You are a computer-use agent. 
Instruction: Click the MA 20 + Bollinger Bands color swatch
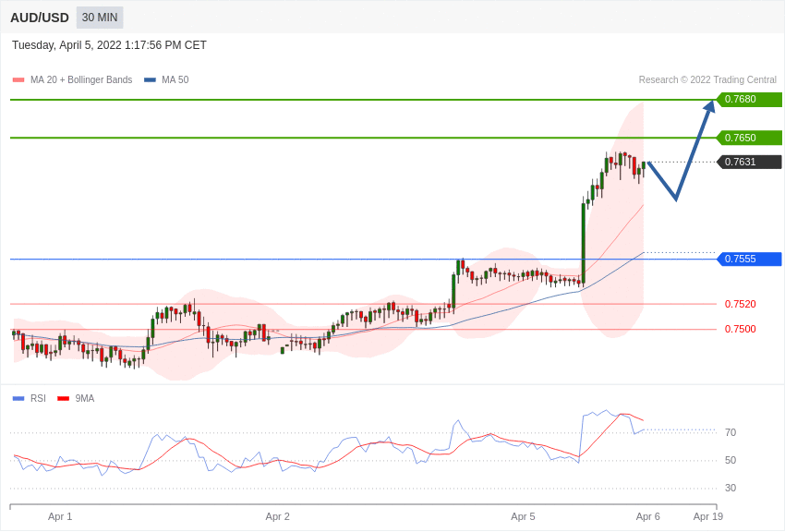[x=18, y=80]
